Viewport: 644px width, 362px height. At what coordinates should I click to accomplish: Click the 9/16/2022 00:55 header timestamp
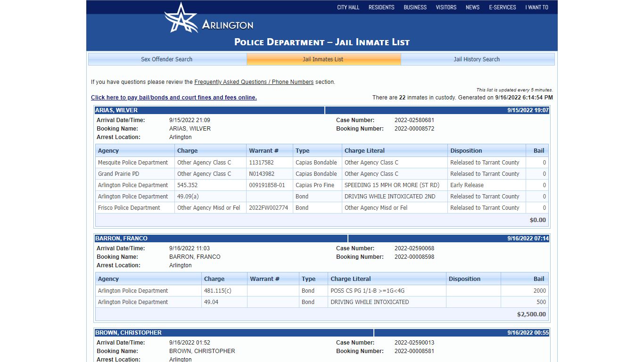click(528, 333)
